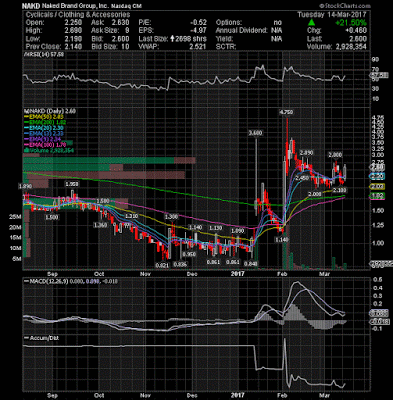
Task: Click the 4.750 peak price label
Action: (286, 112)
